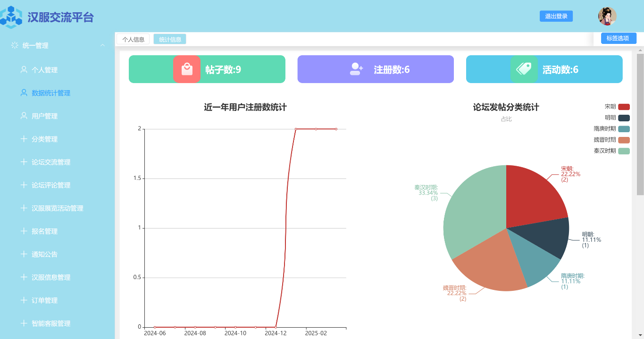Click the price tag icon on 活动数 card
644x339 pixels.
524,69
